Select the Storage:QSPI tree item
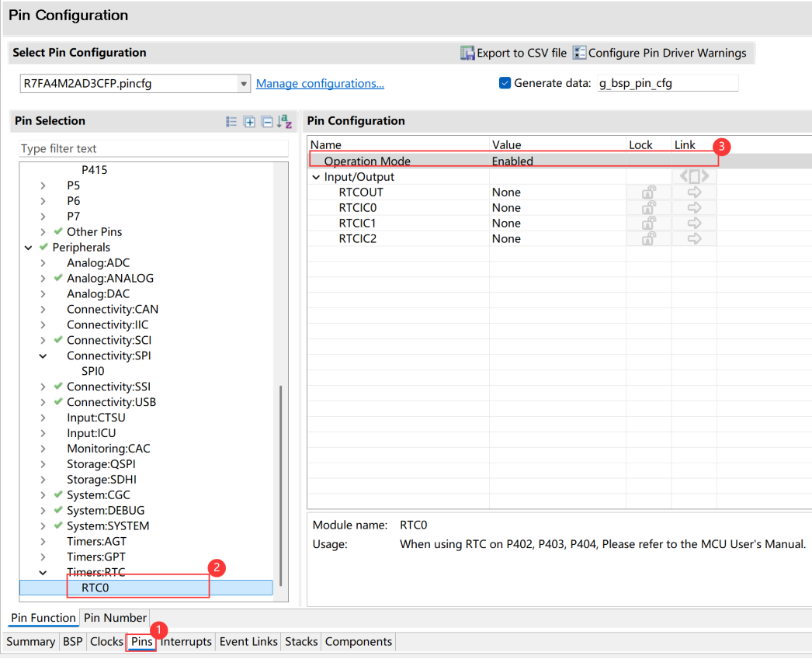The image size is (812, 659). click(101, 464)
